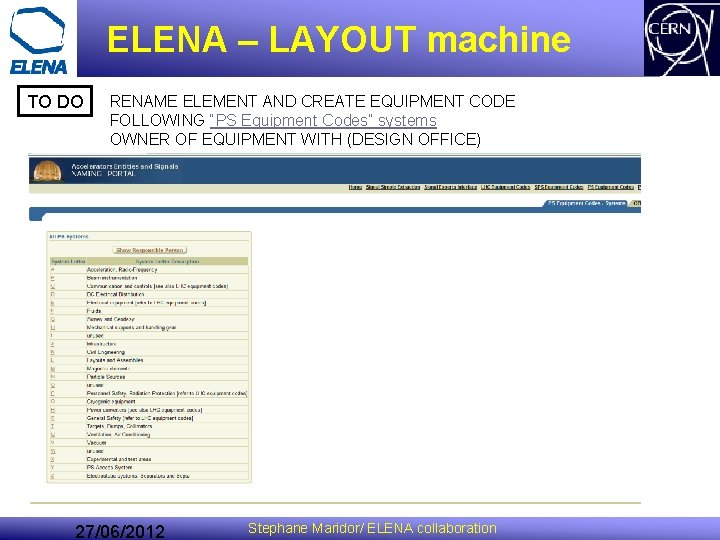Click the Acceleration, Radio-Frequency row text
Screen dimensions: 720x540
122,270
